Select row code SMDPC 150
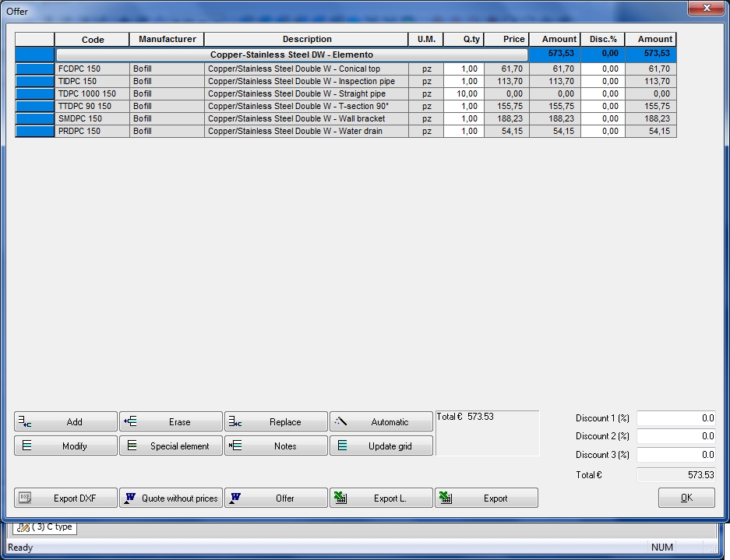The width and height of the screenshot is (730, 560). [x=92, y=118]
